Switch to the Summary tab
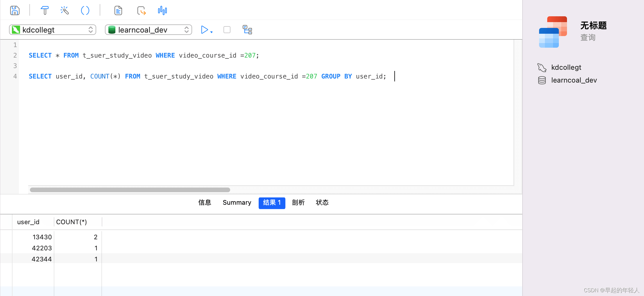Image resolution: width=644 pixels, height=296 pixels. tap(237, 203)
